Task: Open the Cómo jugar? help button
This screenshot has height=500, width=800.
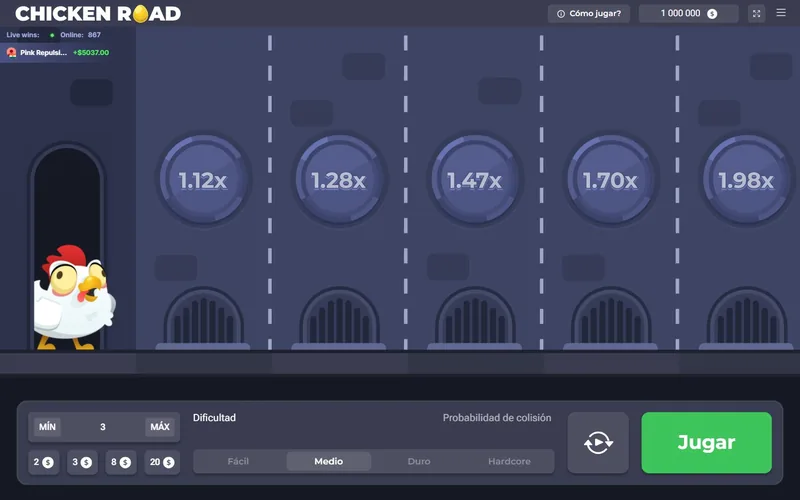Action: (589, 14)
